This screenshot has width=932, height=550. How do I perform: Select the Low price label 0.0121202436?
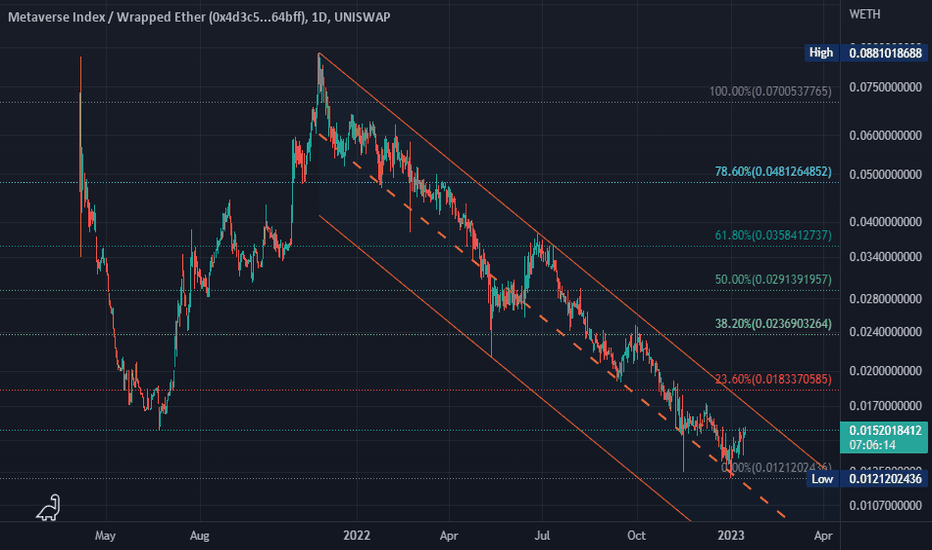pyautogui.click(x=885, y=479)
